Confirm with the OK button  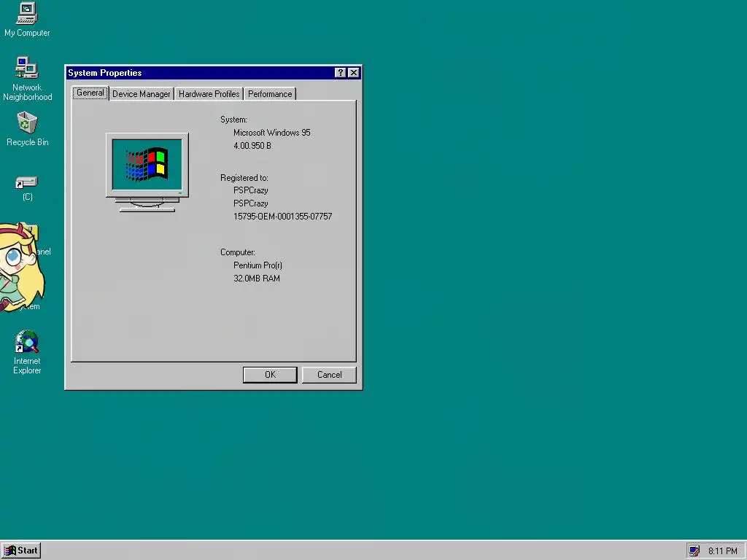[x=270, y=375]
